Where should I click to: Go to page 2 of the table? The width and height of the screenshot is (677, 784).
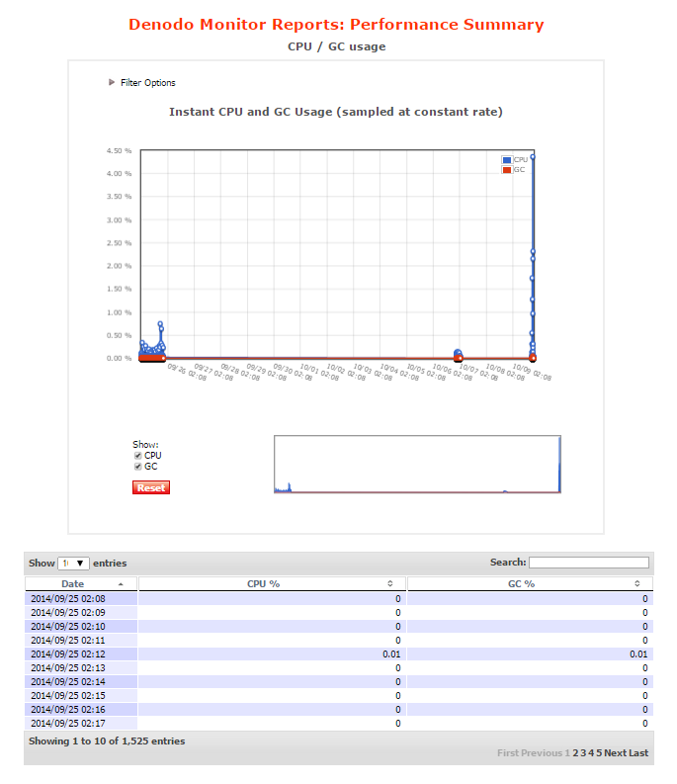[x=575, y=753]
